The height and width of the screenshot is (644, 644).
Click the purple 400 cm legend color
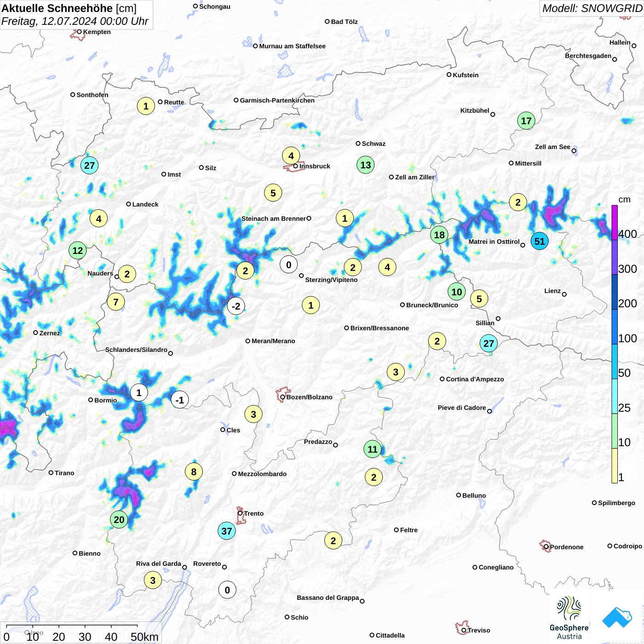pos(615,222)
